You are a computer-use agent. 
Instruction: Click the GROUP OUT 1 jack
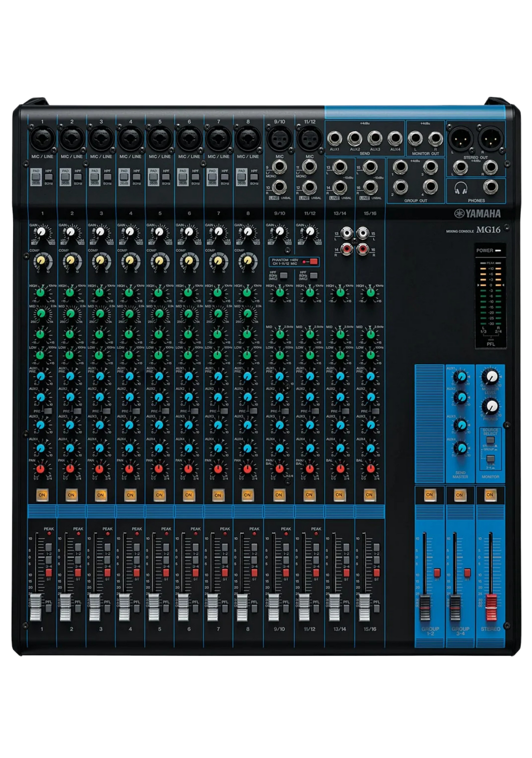point(400,167)
